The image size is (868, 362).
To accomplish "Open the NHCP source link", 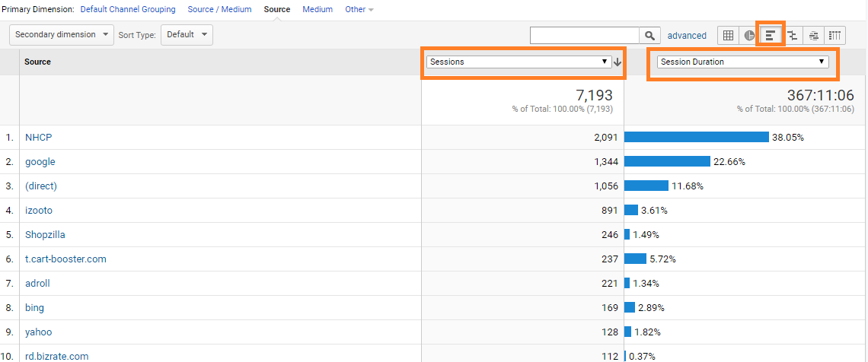I will (39, 138).
